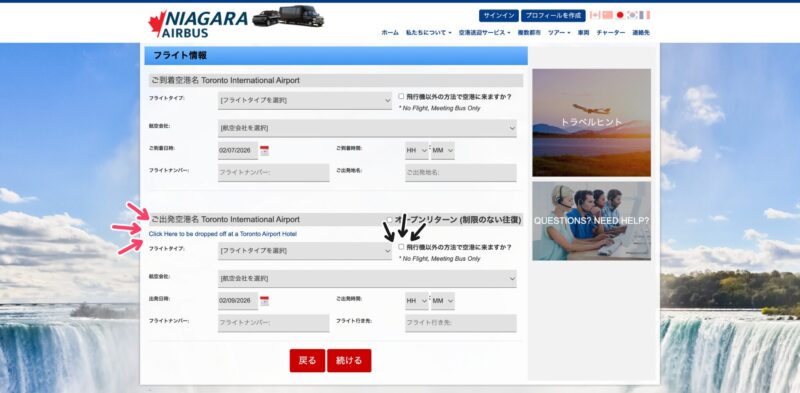This screenshot has height=393, width=800.
Task: Open departure time MM dropdown
Action: [x=443, y=301]
